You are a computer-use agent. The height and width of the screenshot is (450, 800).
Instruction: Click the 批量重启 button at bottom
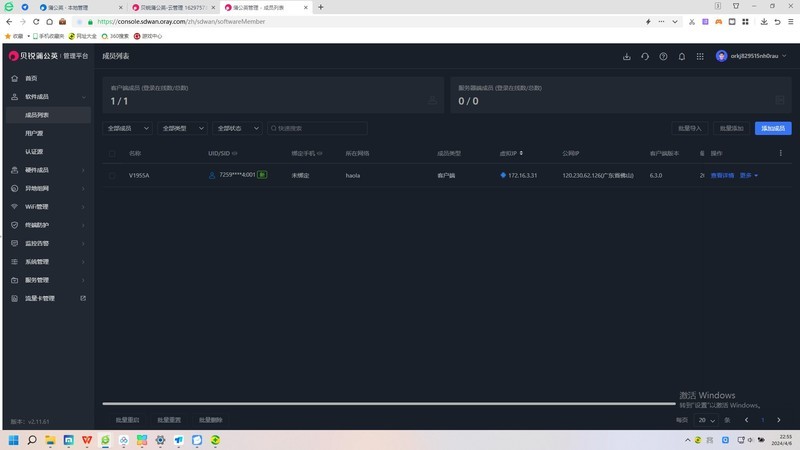pyautogui.click(x=127, y=420)
